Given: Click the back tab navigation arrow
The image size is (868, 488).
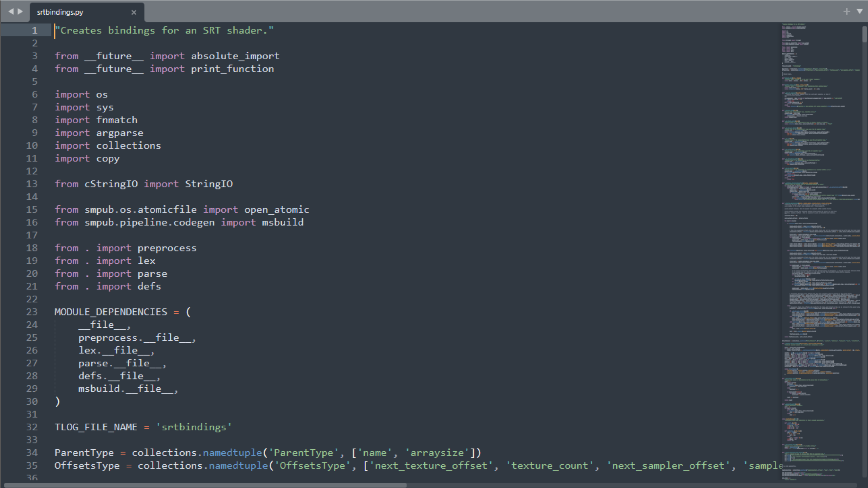Looking at the screenshot, I should [x=11, y=11].
